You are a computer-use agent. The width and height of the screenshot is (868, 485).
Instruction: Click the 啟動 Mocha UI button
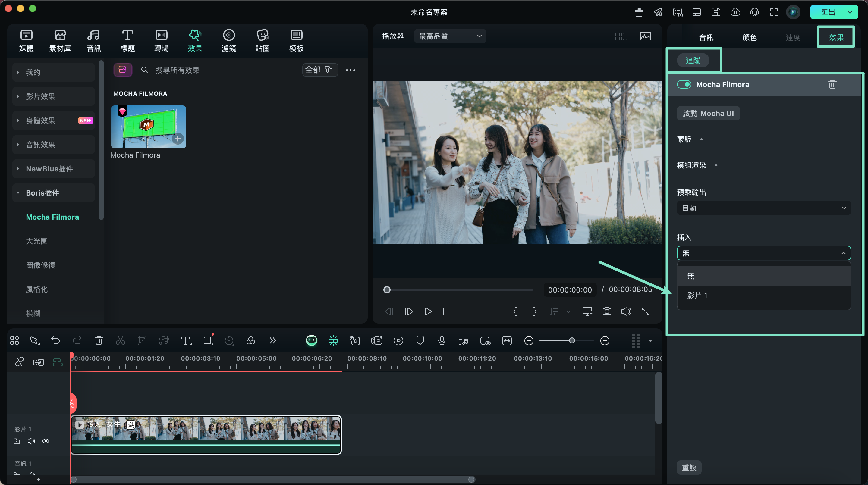click(708, 113)
